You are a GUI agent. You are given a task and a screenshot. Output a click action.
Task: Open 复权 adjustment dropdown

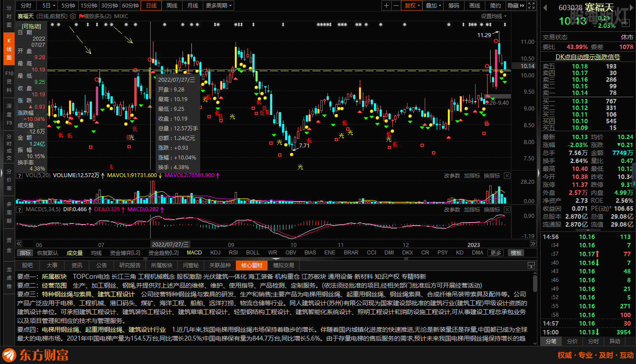[412, 6]
